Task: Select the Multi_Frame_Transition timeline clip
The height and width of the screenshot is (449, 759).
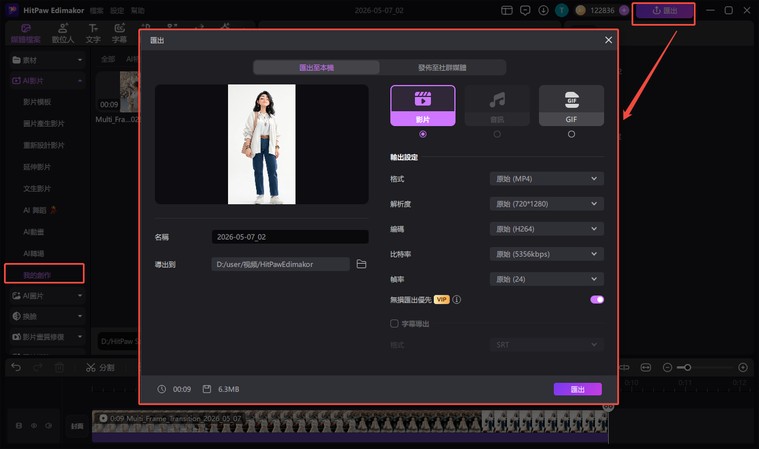Action: (x=350, y=426)
